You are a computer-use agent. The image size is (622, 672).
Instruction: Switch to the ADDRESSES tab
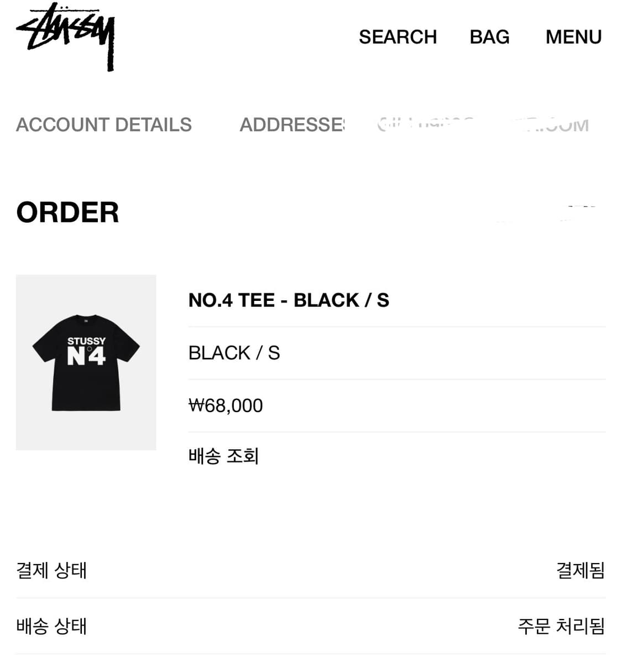click(x=292, y=125)
